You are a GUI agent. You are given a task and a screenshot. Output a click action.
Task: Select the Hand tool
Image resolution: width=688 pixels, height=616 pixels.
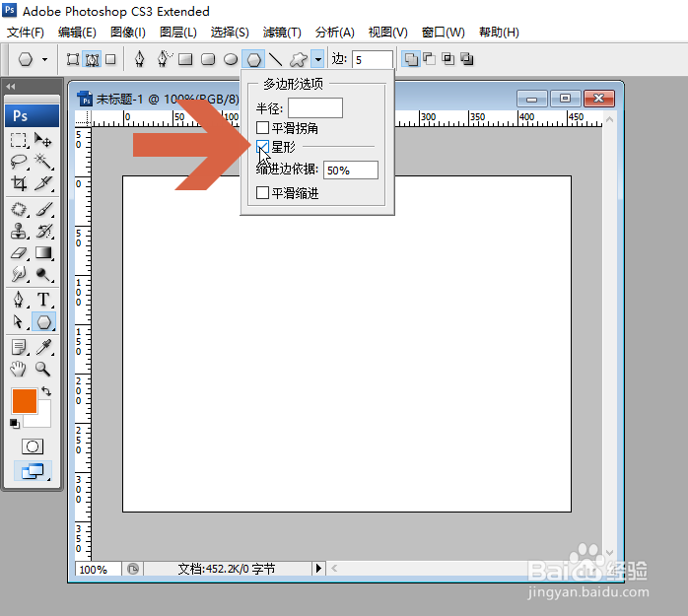19,369
